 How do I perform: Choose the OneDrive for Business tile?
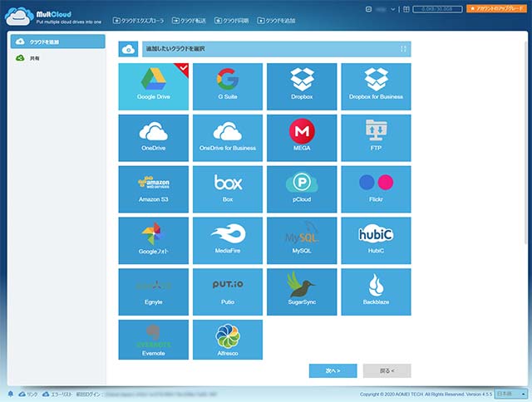tap(228, 138)
